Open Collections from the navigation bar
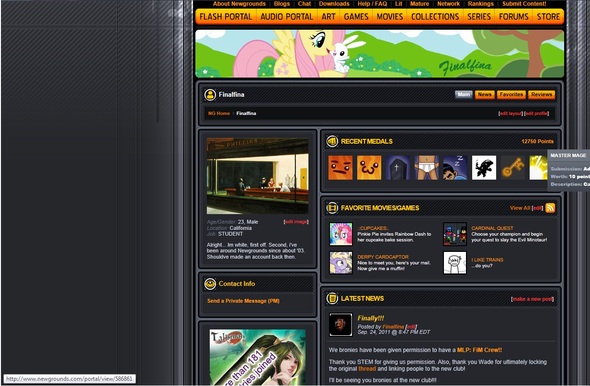 [x=435, y=17]
